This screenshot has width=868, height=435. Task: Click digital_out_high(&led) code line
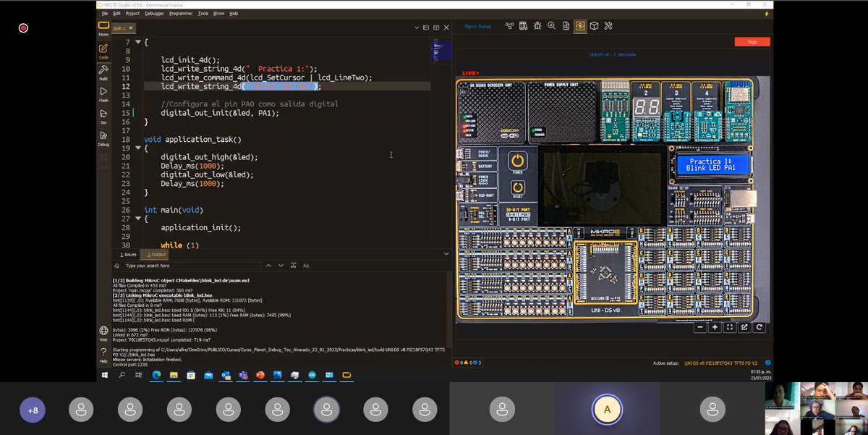209,156
